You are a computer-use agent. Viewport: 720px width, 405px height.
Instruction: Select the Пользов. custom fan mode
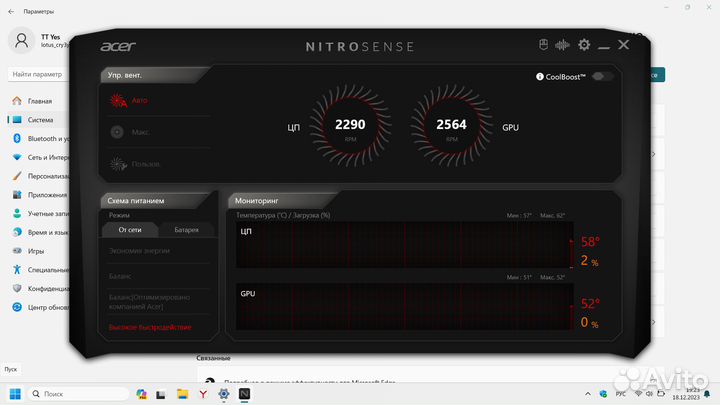click(x=146, y=164)
